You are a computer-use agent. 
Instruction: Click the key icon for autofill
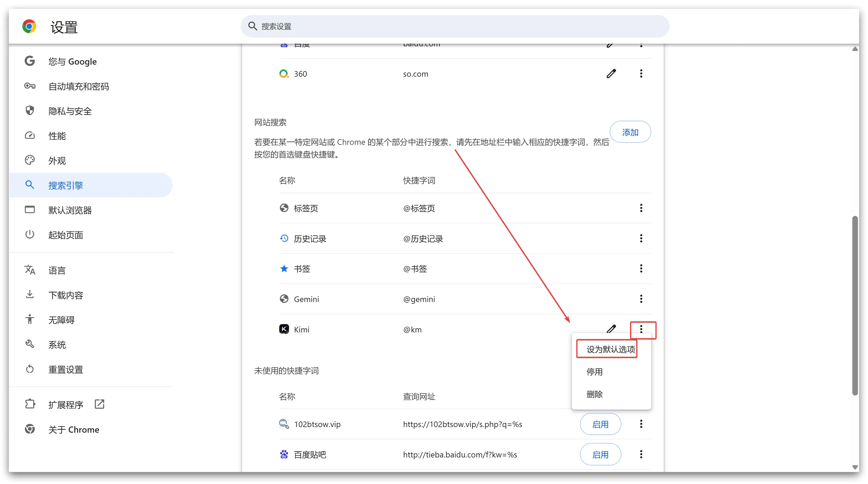30,86
